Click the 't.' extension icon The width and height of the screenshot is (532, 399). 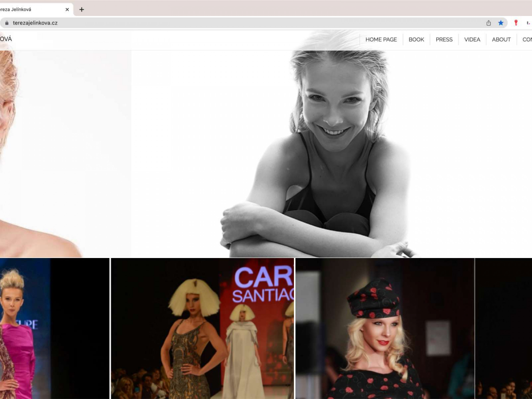point(528,23)
